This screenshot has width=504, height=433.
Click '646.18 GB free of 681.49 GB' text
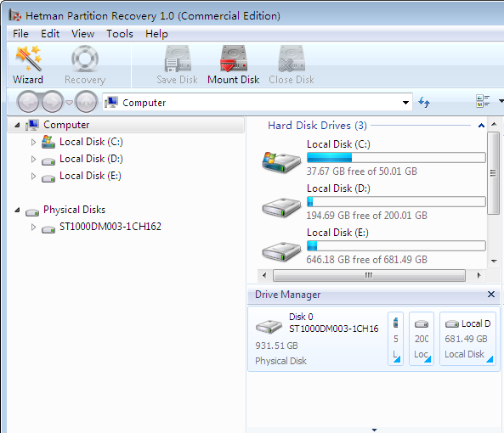tap(367, 259)
